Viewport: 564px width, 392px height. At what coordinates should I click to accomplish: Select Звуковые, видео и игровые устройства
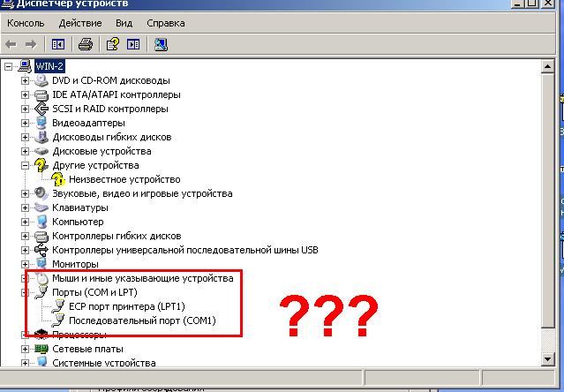coord(142,193)
